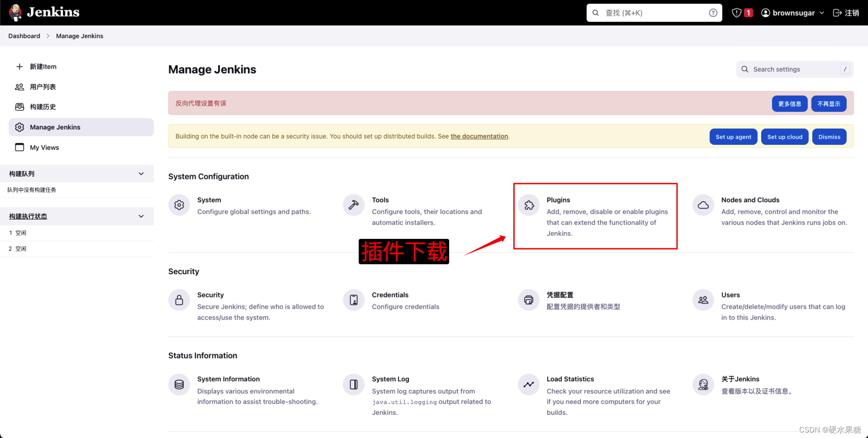Click the Load Statistics chart icon
Image resolution: width=868 pixels, height=438 pixels.
pos(529,385)
